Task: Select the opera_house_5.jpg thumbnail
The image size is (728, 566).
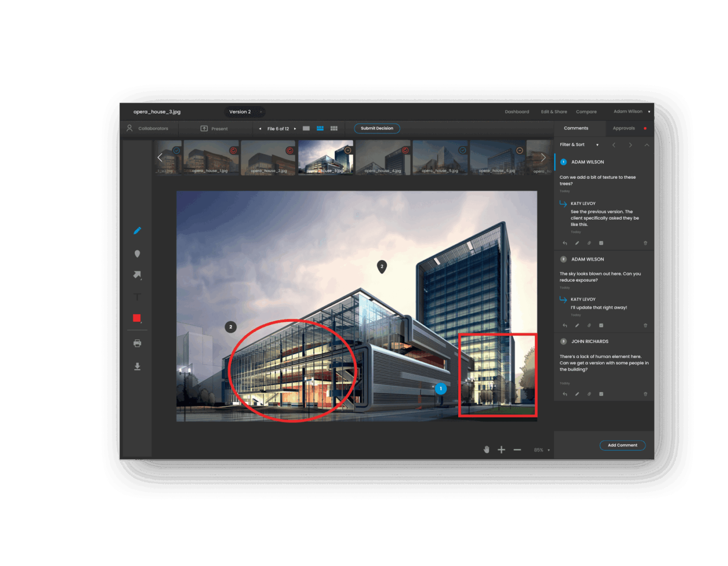Action: click(x=440, y=157)
